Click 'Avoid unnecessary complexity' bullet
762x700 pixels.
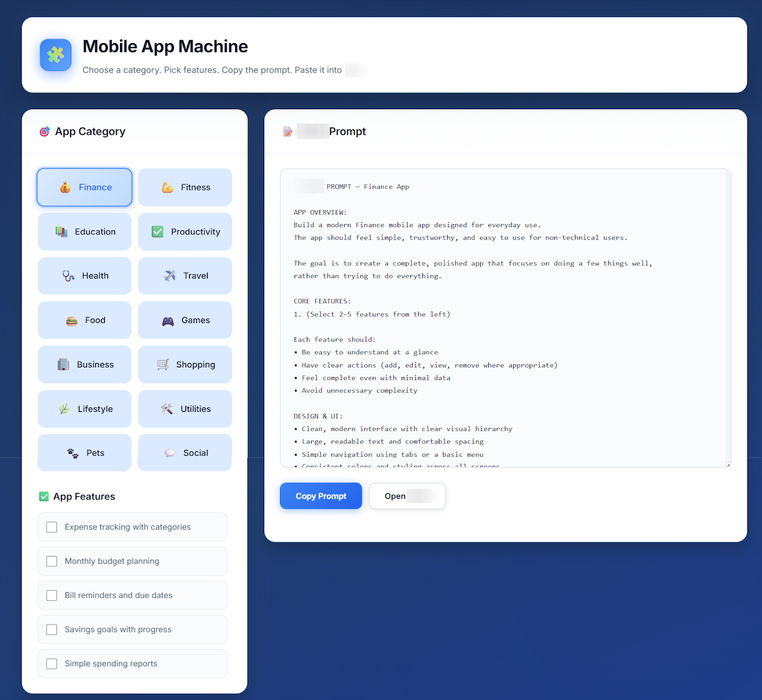[356, 390]
